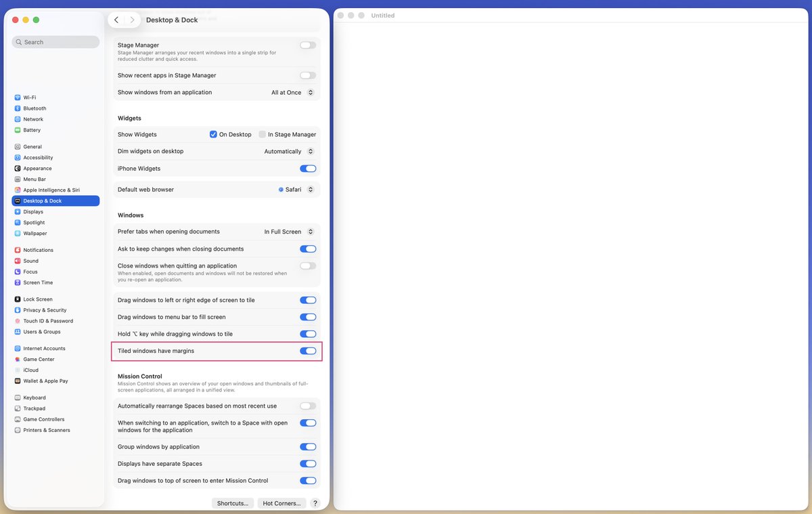This screenshot has width=812, height=514.
Task: Click the Displays sidebar icon
Action: pos(18,212)
